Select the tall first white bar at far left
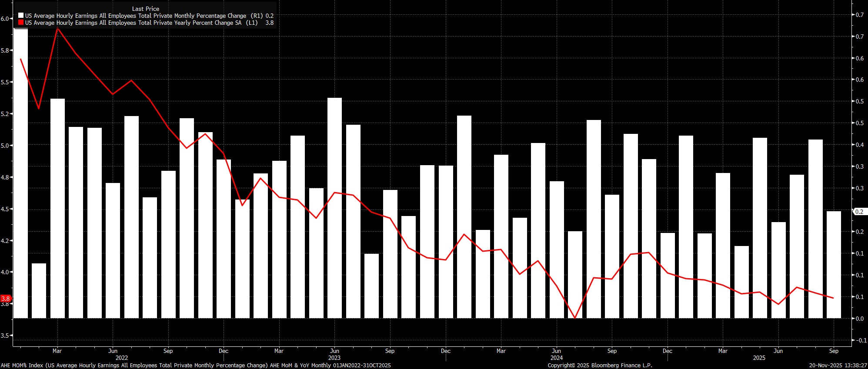This screenshot has width=868, height=369. coord(21,174)
